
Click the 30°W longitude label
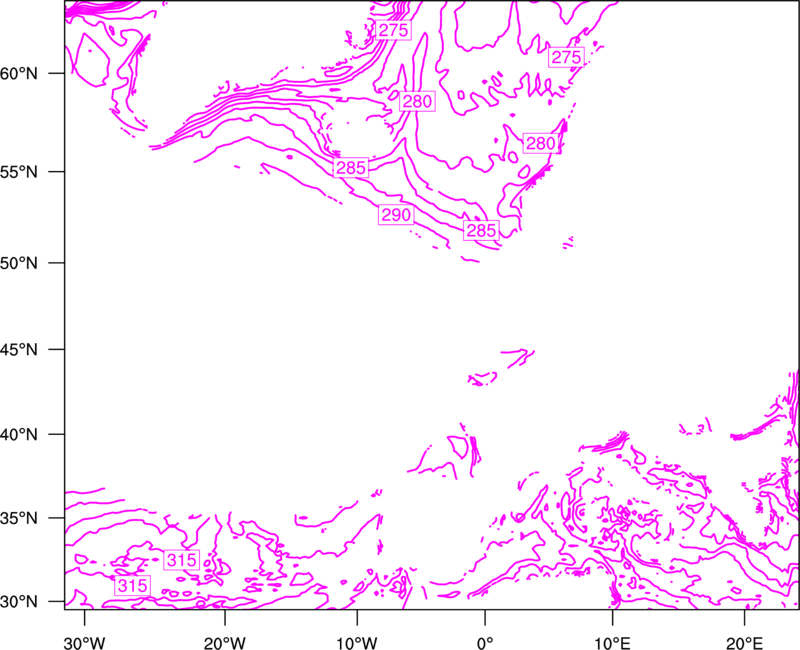coord(84,643)
